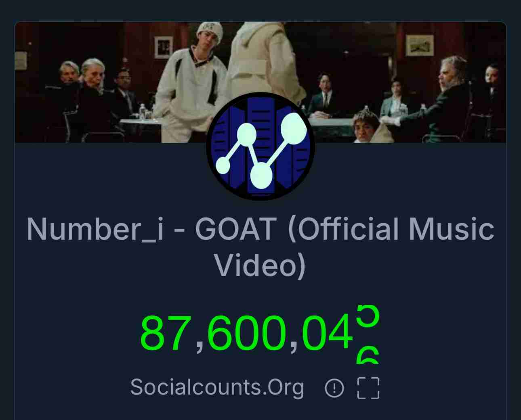Viewport: 521px width, 420px height.
Task: Click the framed picture behind the beanie person
Action: click(x=164, y=47)
